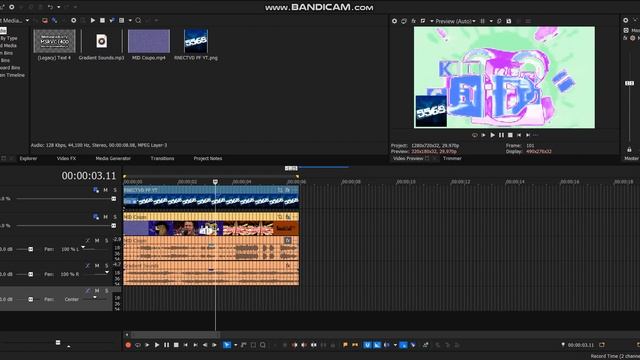Toggle Auto Ripple button
The width and height of the screenshot is (640, 360).
tap(387, 345)
